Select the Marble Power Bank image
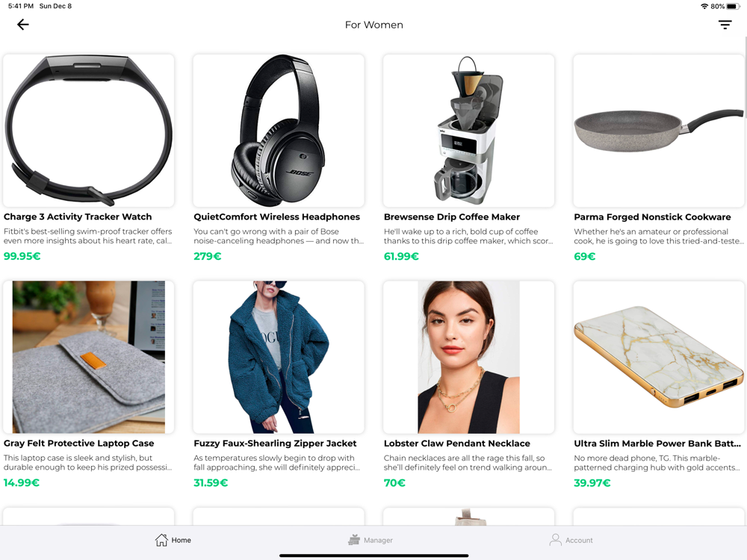The width and height of the screenshot is (747, 560). (x=659, y=357)
